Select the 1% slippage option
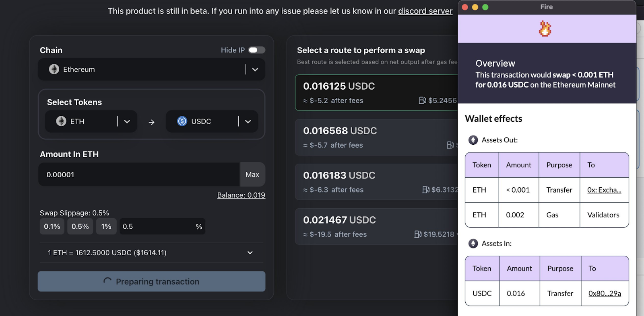644x316 pixels. [106, 226]
